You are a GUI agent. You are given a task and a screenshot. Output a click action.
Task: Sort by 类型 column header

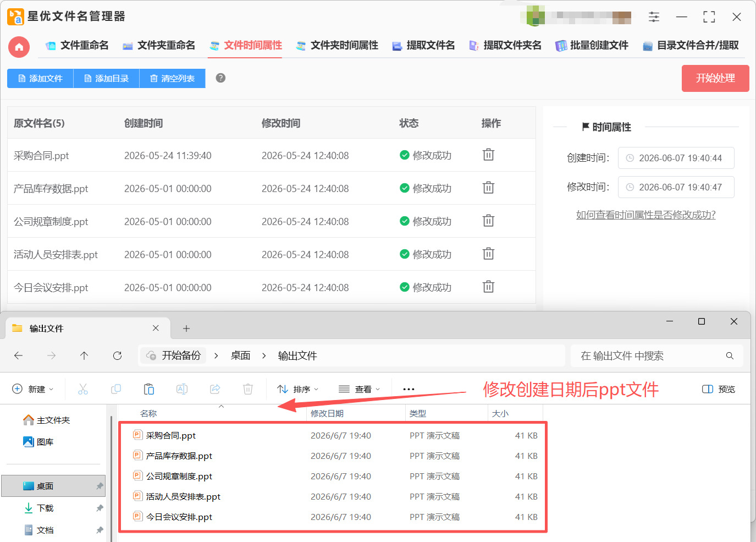pos(418,413)
